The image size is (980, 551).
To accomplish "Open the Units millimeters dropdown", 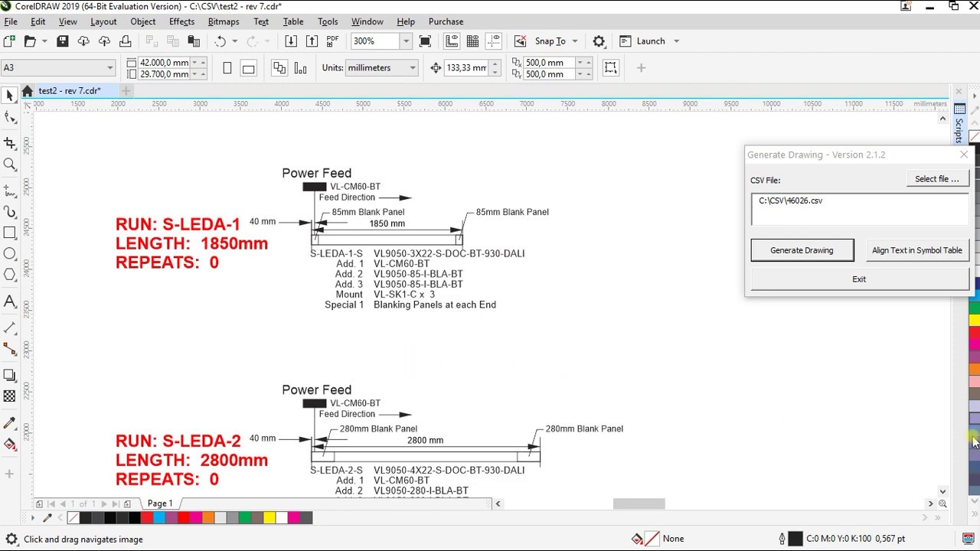I will pos(413,67).
